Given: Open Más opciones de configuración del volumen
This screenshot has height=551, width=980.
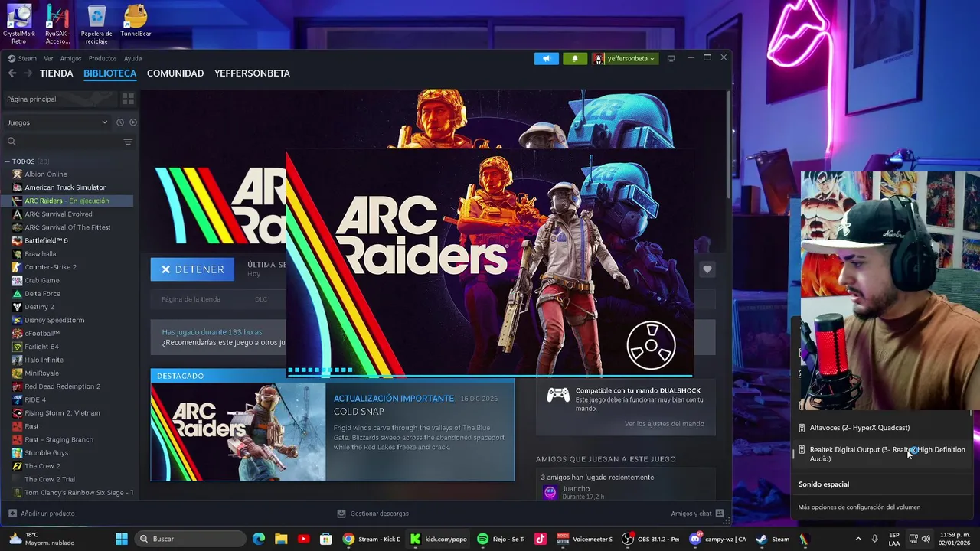Looking at the screenshot, I should 859,507.
